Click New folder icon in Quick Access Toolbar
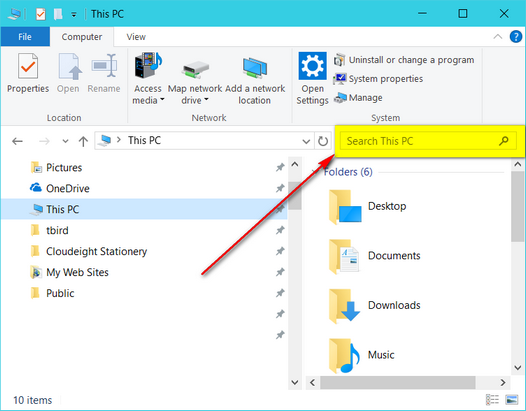This screenshot has height=411, width=526. point(58,14)
